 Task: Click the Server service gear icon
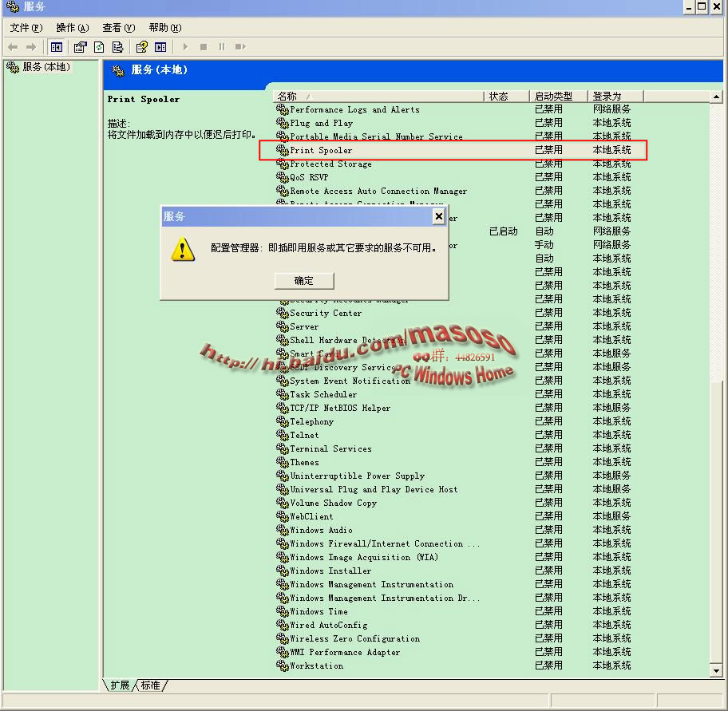point(283,326)
